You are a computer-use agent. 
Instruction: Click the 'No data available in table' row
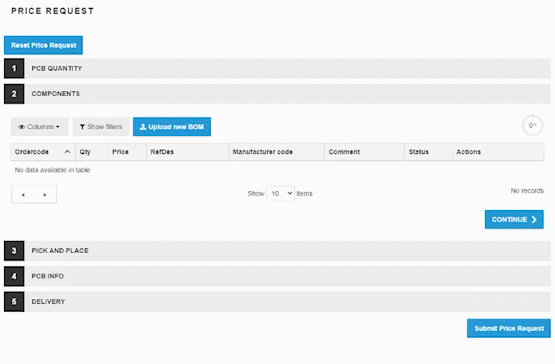[277, 170]
